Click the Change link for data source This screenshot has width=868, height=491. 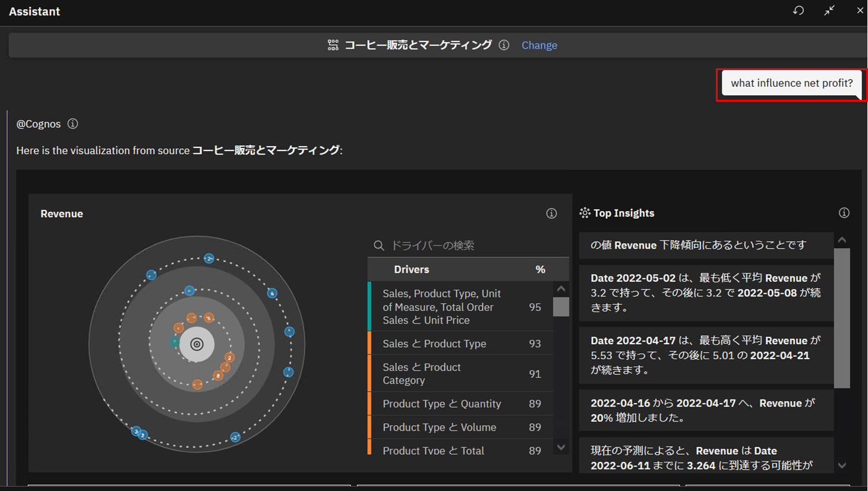click(x=539, y=45)
